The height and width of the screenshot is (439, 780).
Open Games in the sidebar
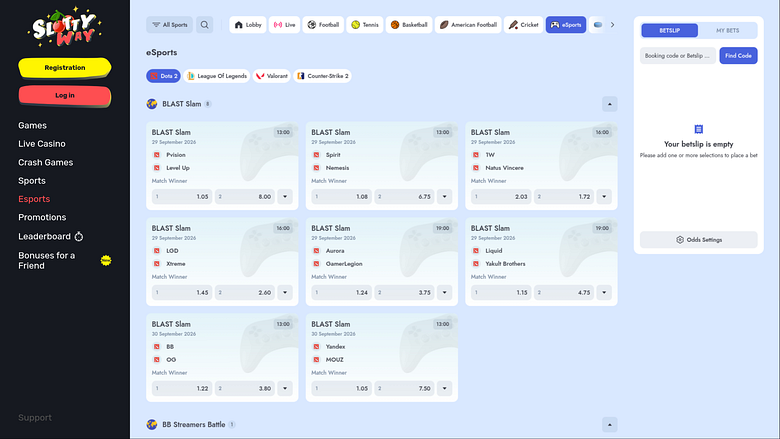[x=32, y=126]
